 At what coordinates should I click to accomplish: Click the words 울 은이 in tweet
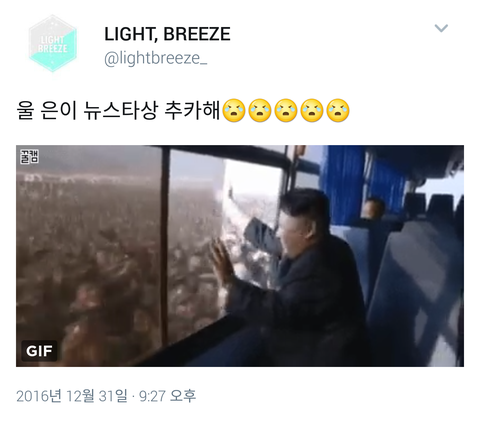click(47, 110)
